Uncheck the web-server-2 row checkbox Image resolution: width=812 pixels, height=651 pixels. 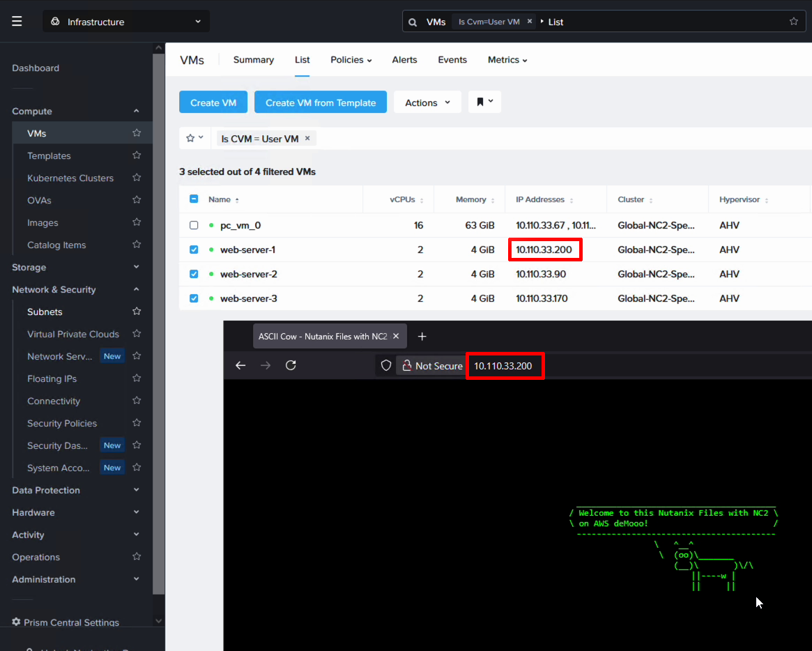click(x=194, y=274)
